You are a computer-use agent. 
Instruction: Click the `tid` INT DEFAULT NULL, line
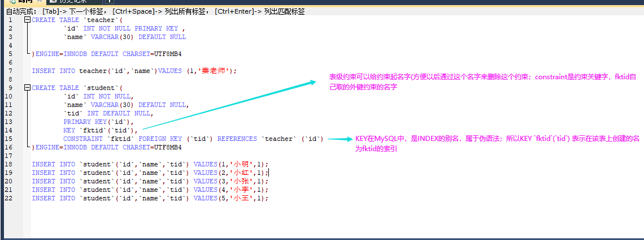(108, 113)
